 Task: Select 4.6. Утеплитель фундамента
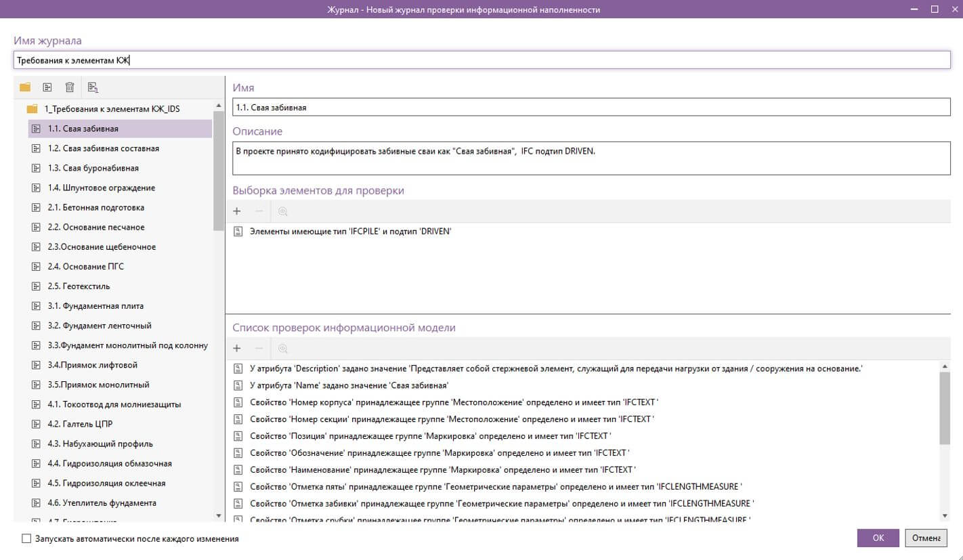point(120,502)
